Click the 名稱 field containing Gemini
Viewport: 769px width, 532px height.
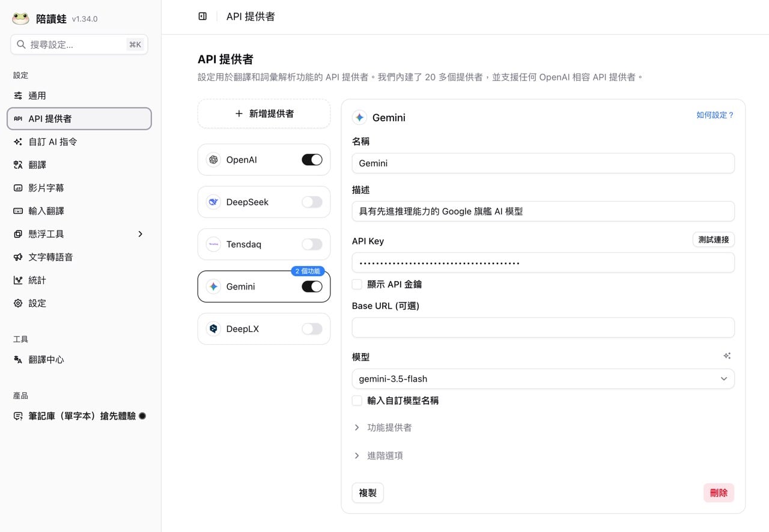543,163
